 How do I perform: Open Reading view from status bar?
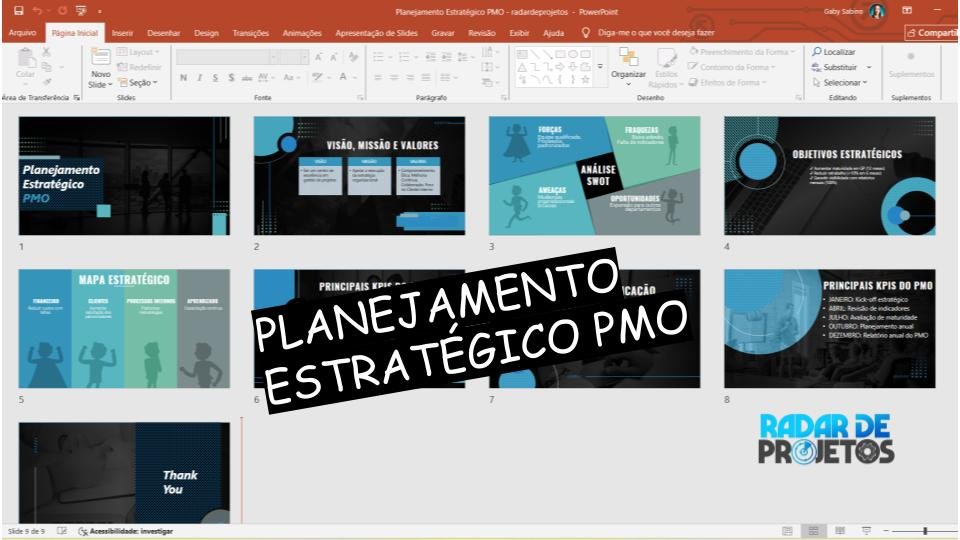pyautogui.click(x=840, y=531)
